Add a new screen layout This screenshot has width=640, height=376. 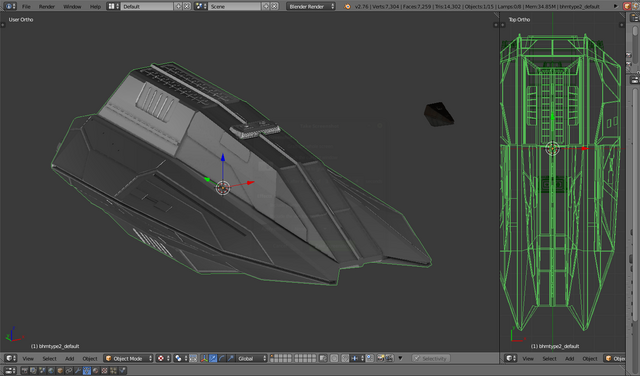point(178,7)
